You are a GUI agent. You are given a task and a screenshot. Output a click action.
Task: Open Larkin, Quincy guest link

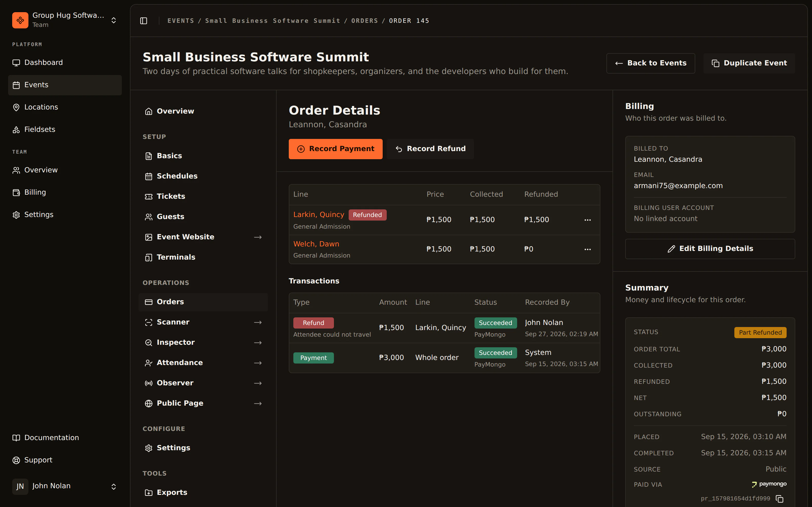[319, 215]
